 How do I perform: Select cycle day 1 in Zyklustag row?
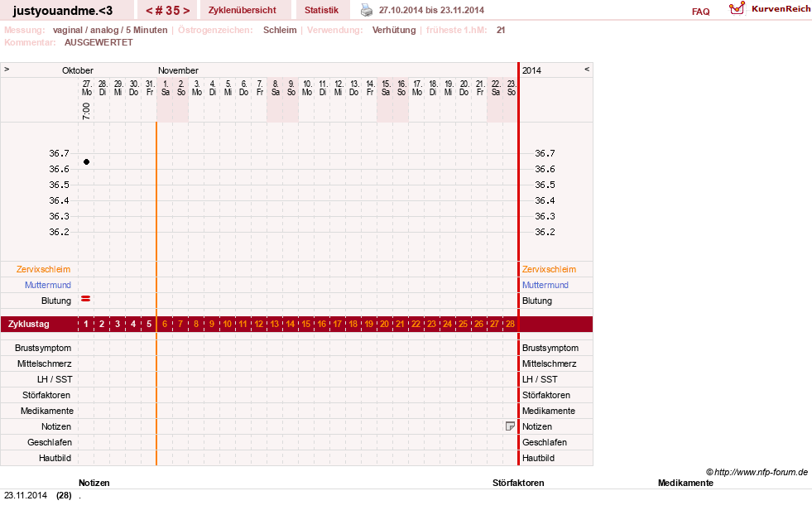(86, 324)
